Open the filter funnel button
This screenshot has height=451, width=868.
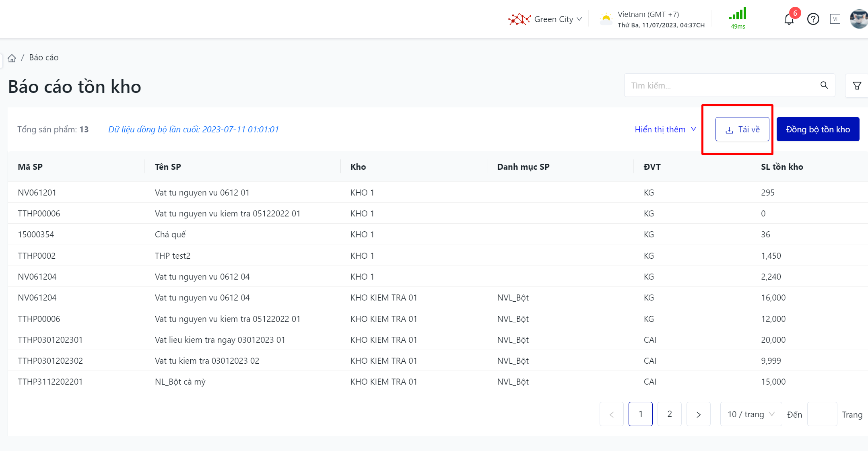[857, 85]
